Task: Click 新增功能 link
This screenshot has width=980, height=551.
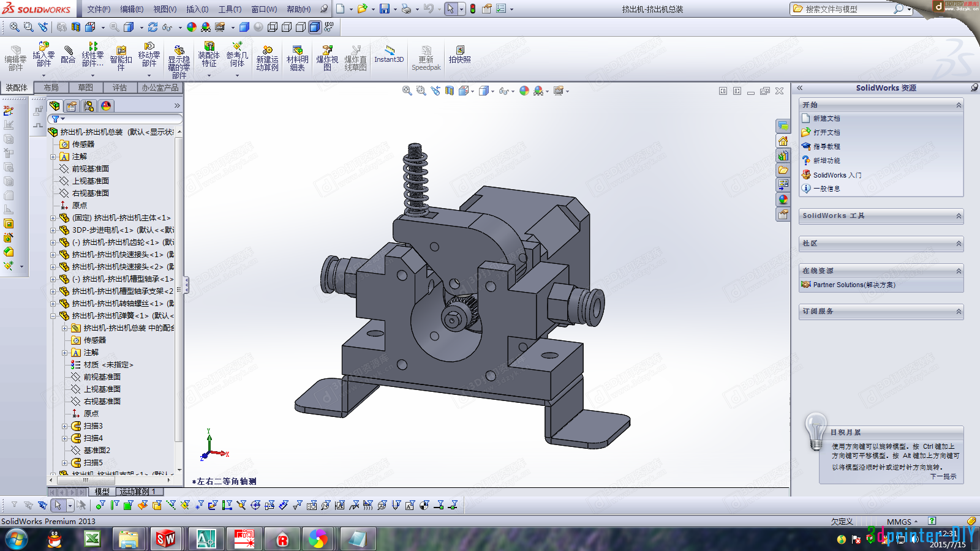Action: [x=827, y=160]
